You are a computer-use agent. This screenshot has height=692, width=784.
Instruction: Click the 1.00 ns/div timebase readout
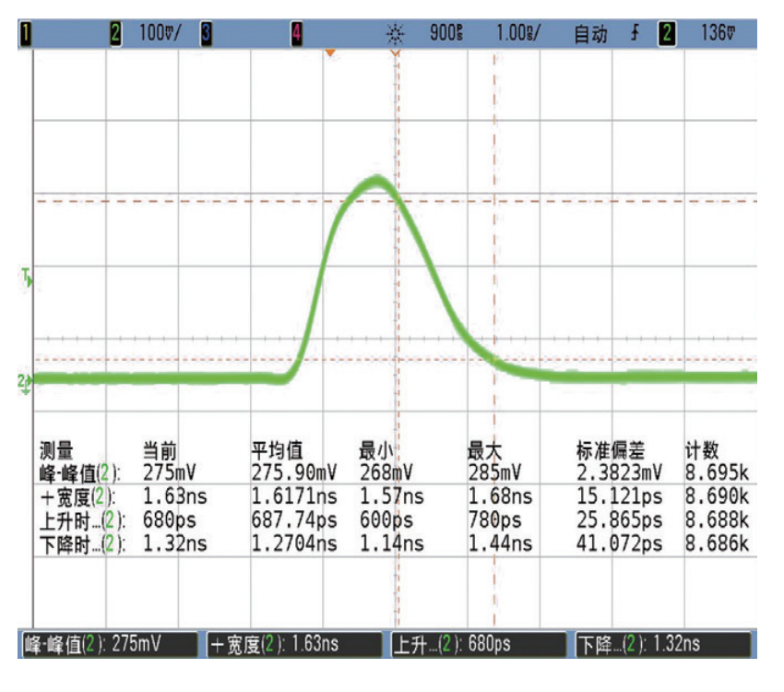[x=518, y=35]
